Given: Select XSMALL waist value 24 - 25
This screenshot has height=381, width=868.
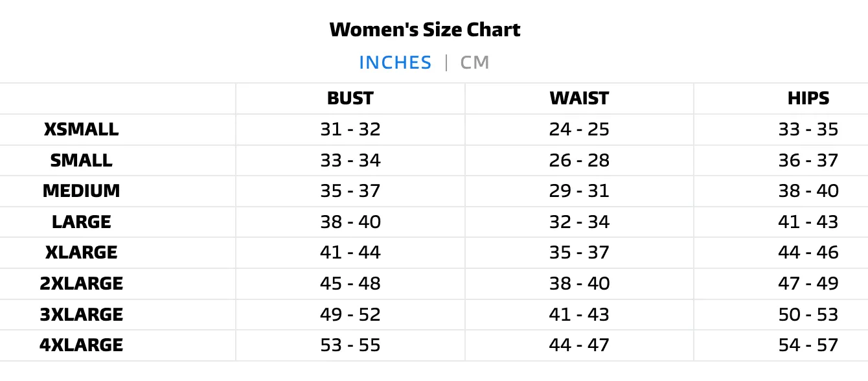Looking at the screenshot, I should click(579, 130).
